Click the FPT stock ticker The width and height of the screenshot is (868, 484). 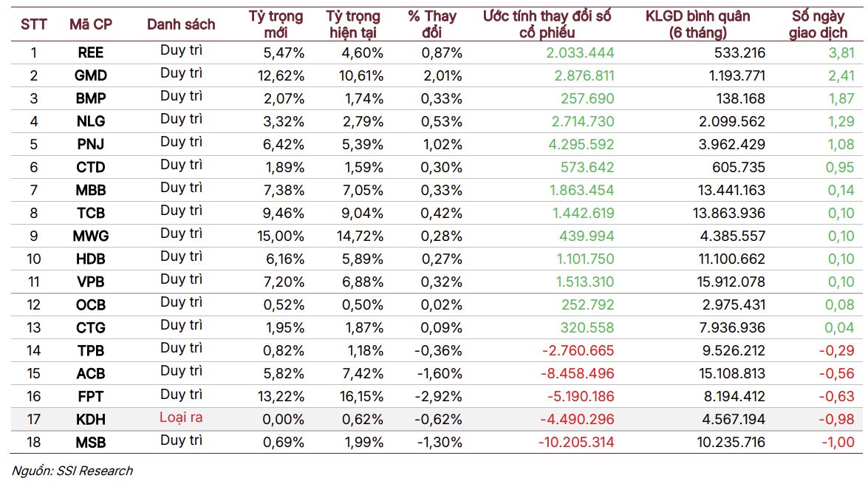click(x=91, y=397)
